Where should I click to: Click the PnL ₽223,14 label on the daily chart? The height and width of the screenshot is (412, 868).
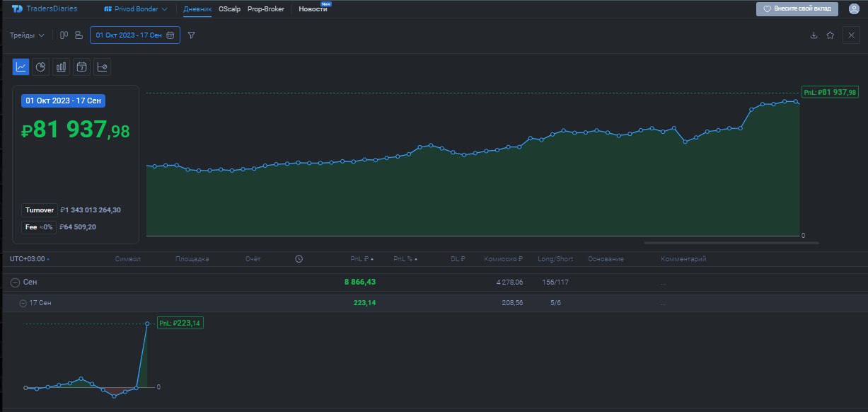tap(180, 323)
